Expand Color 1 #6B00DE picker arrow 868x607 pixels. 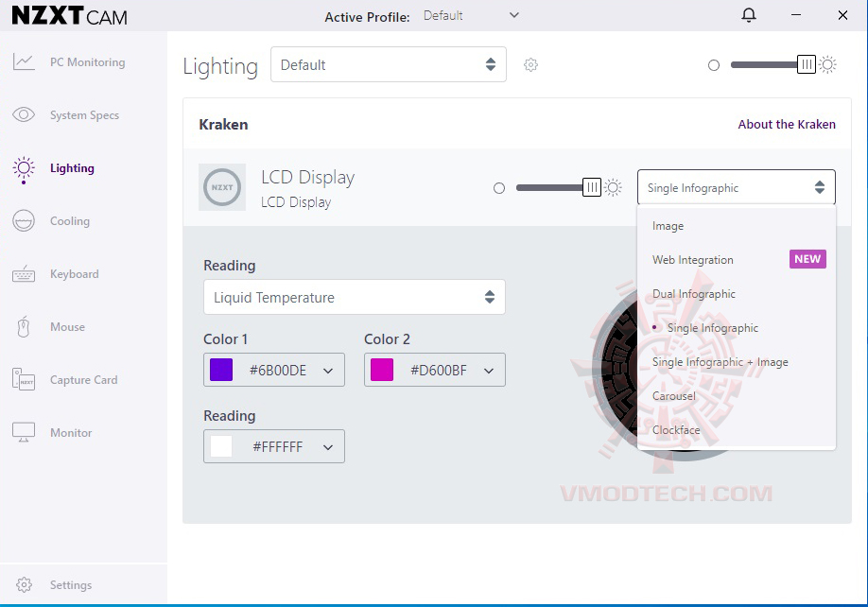328,371
